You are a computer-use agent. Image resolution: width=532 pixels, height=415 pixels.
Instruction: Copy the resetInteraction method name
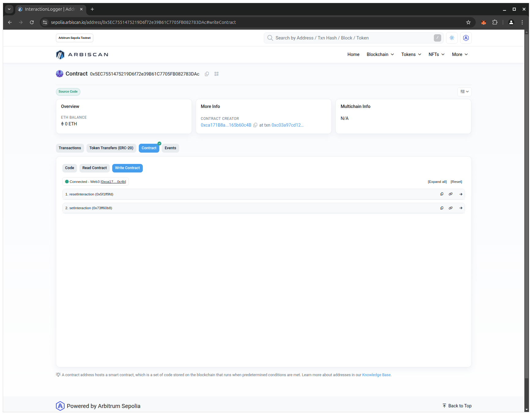tap(442, 194)
